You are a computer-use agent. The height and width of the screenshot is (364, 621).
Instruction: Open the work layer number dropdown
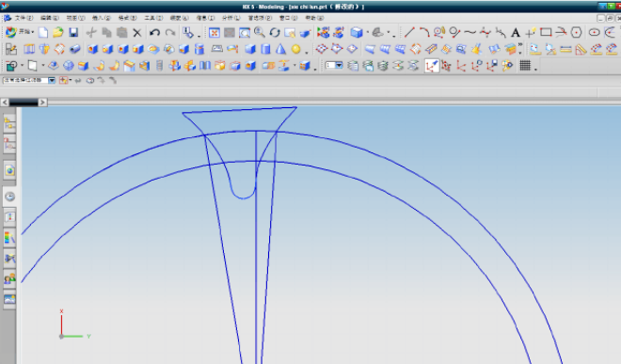[x=334, y=65]
